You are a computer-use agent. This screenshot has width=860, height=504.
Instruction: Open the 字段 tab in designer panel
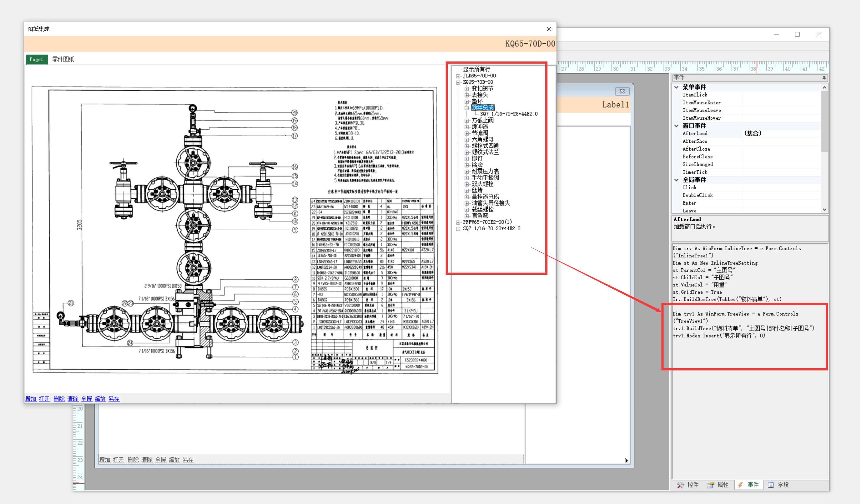coord(778,485)
